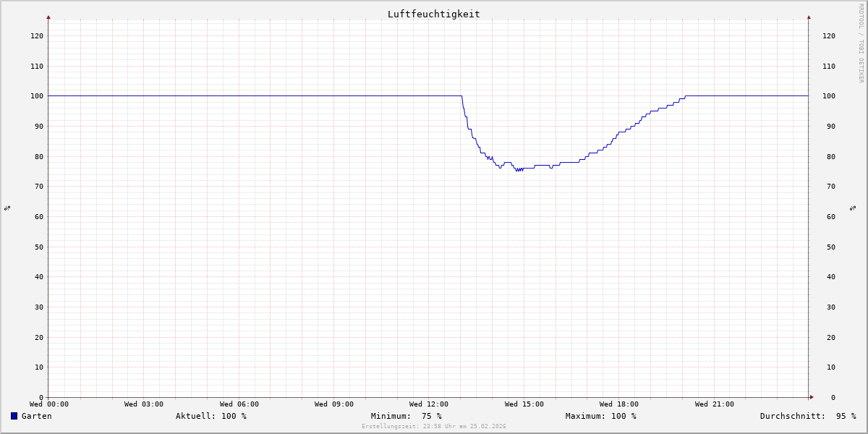The image size is (868, 434).
Task: Click the Durchschnitt: 95 % statistic
Action: coord(807,416)
